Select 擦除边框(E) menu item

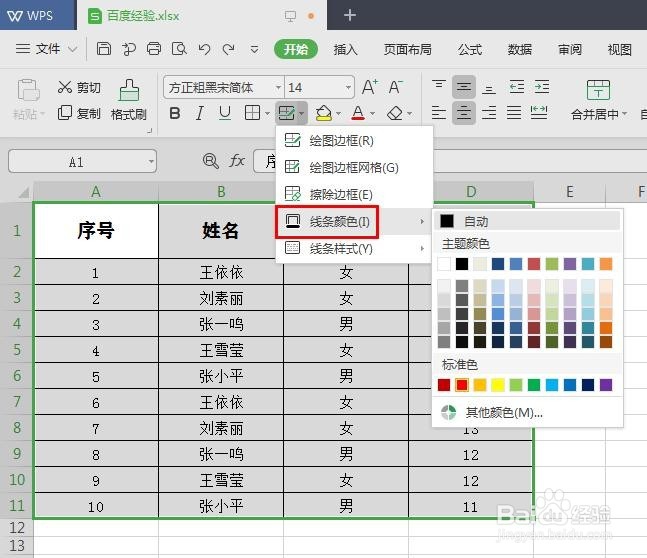(354, 194)
